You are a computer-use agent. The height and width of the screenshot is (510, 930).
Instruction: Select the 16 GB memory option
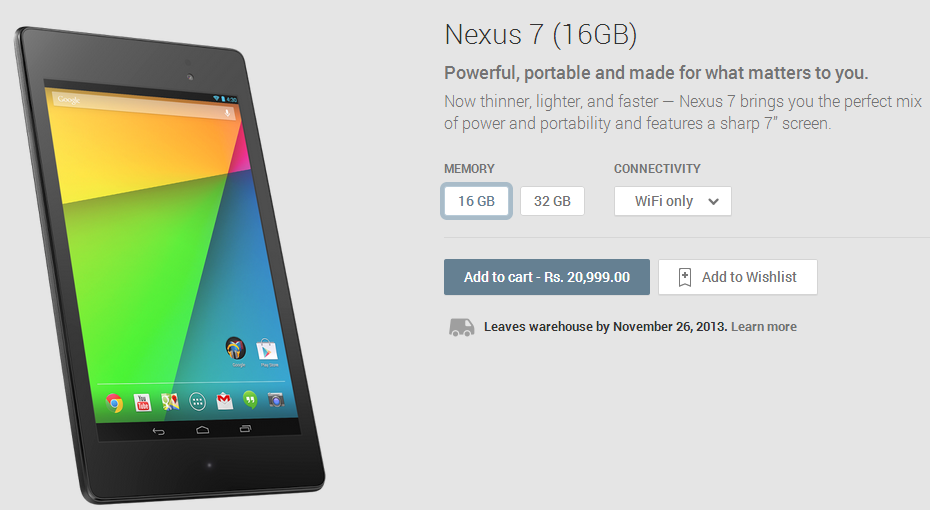pos(476,201)
